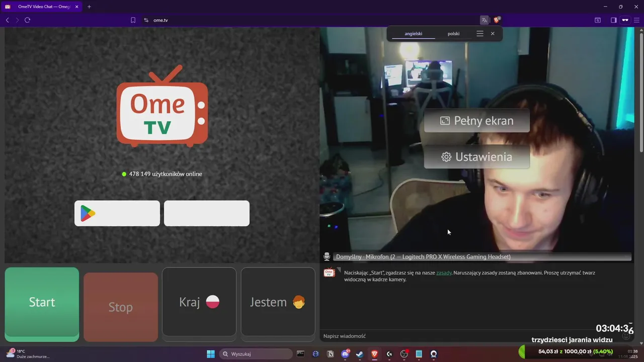This screenshot has width=644, height=362.
Task: Toggle the browser sidebar panel icon
Action: 614,20
